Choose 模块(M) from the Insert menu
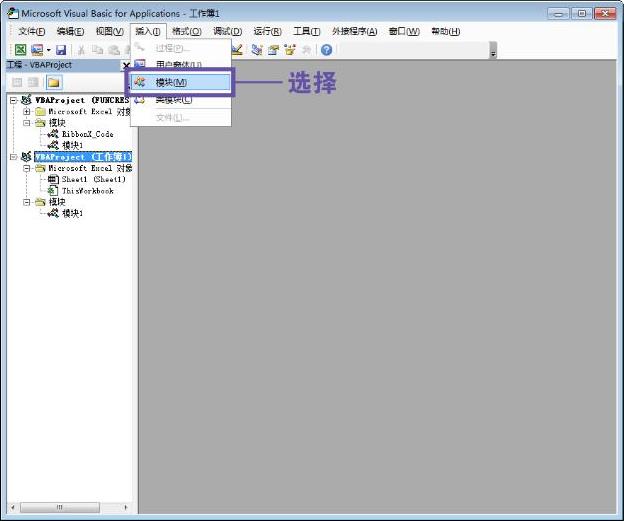Viewport: 624px width, 521px height. click(x=180, y=82)
